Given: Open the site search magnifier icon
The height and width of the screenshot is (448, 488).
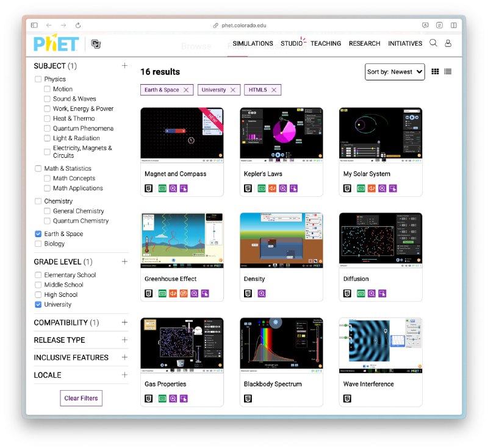Looking at the screenshot, I should click(x=433, y=43).
